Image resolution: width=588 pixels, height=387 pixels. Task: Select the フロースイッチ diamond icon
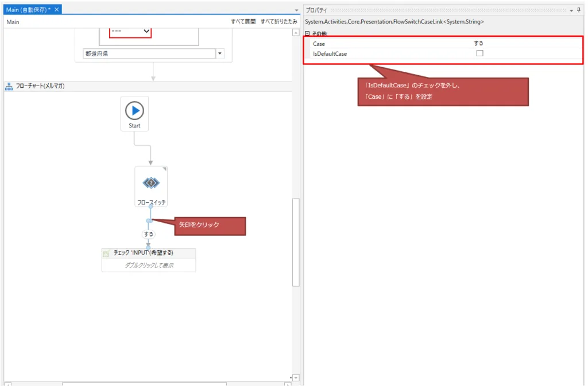151,183
